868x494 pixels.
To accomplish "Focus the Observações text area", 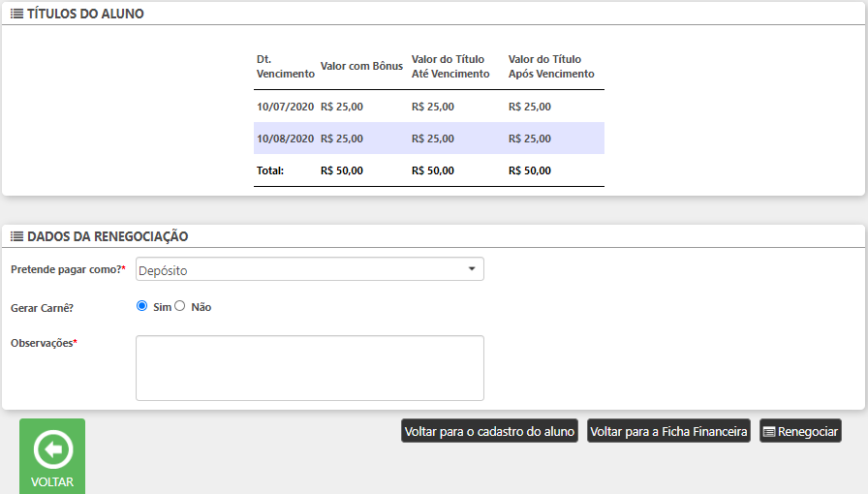I will coord(309,367).
